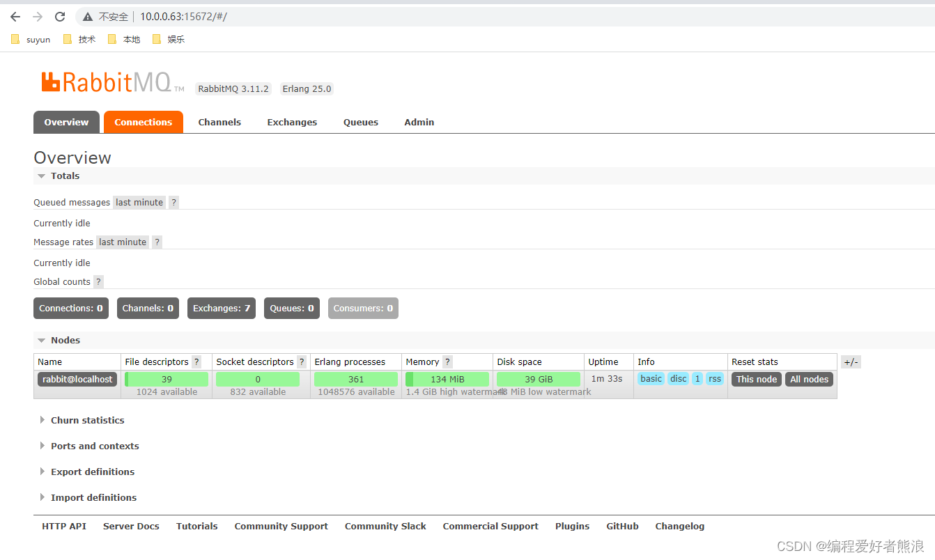This screenshot has width=935, height=560.
Task: Click the rss info tag
Action: [x=715, y=379]
